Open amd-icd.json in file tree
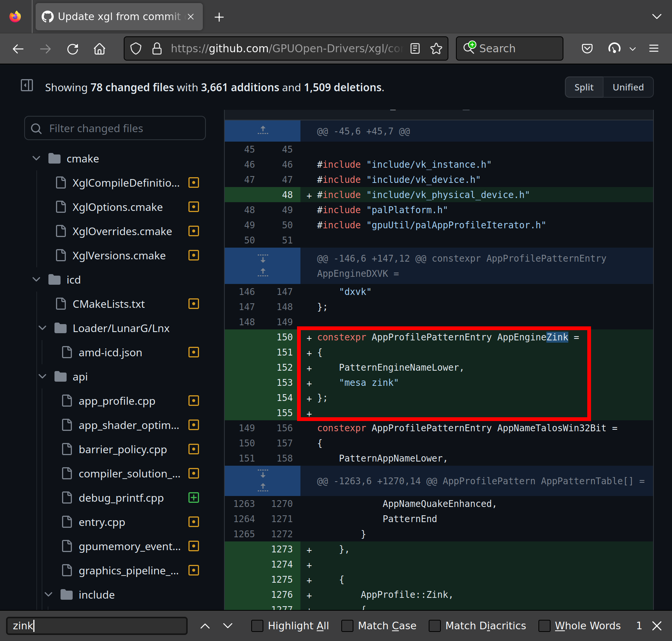Screen dimensions: 672x641 [110, 352]
